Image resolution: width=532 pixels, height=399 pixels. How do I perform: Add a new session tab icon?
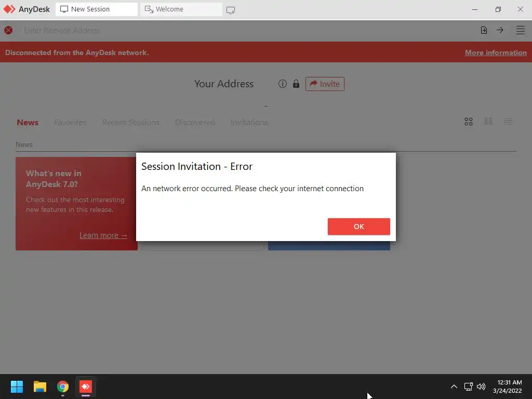(231, 10)
